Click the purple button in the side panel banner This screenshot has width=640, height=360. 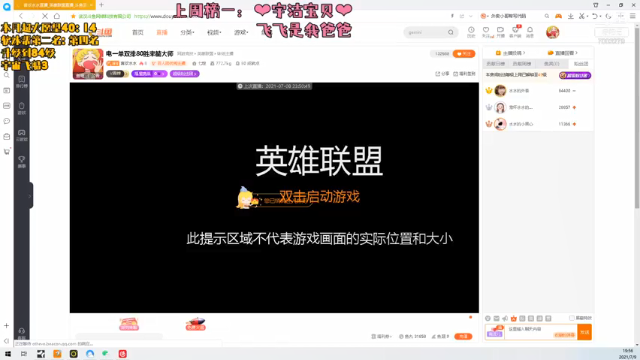[575, 76]
